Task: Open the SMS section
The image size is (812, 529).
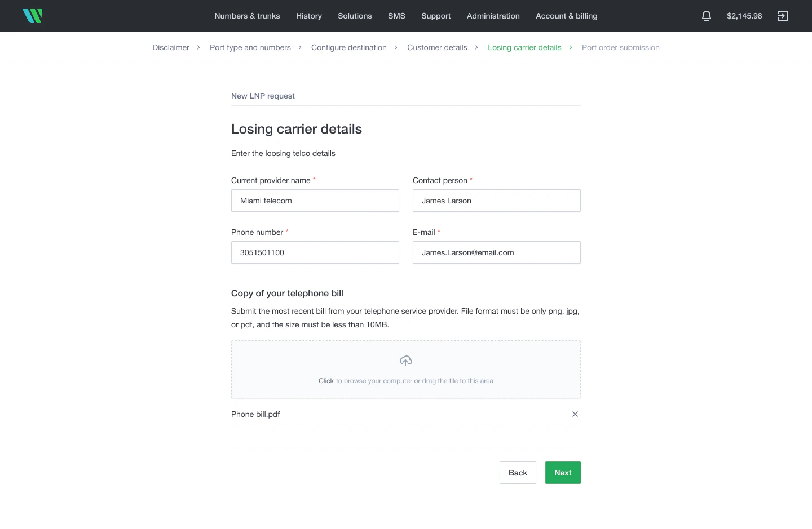Action: click(x=396, y=16)
